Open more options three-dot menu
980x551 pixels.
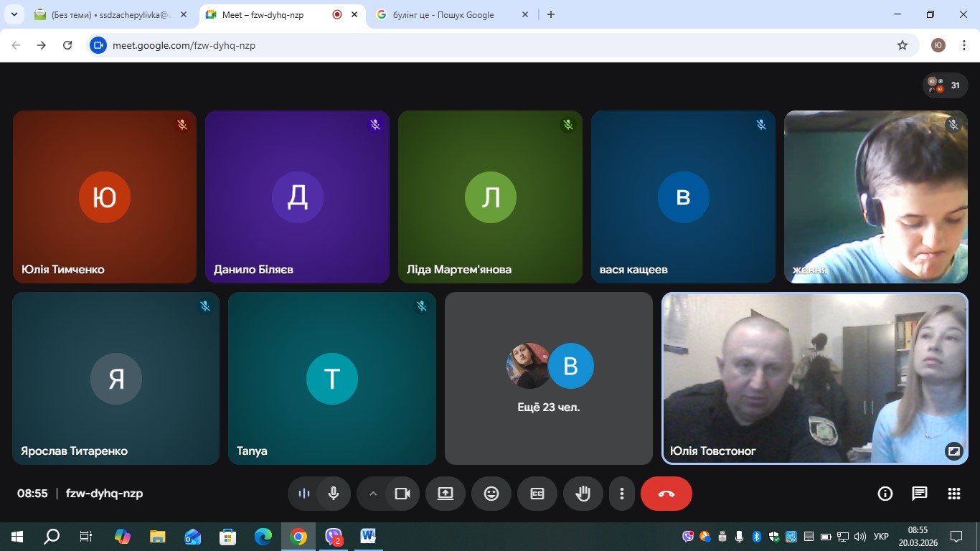(622, 494)
